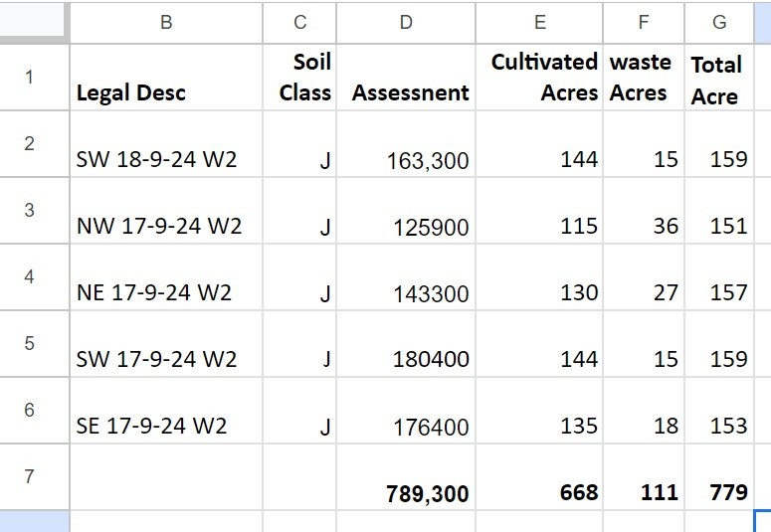The image size is (771, 532).
Task: Select column F header
Action: (644, 23)
